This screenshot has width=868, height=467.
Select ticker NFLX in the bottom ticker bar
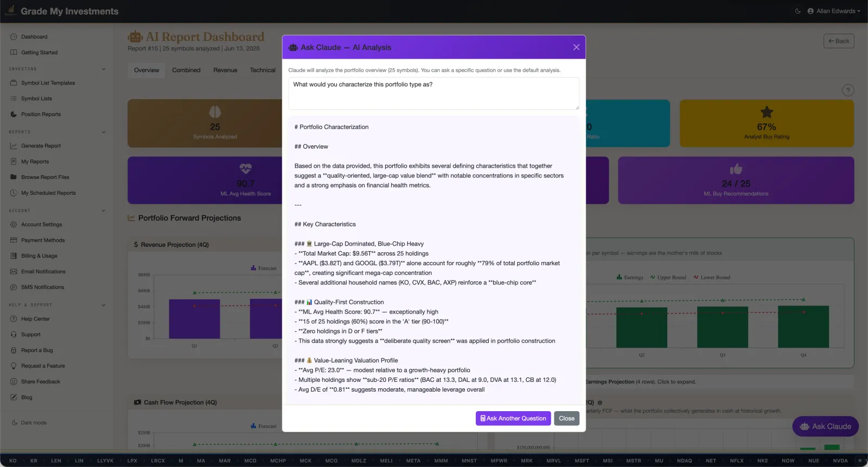[x=737, y=461]
